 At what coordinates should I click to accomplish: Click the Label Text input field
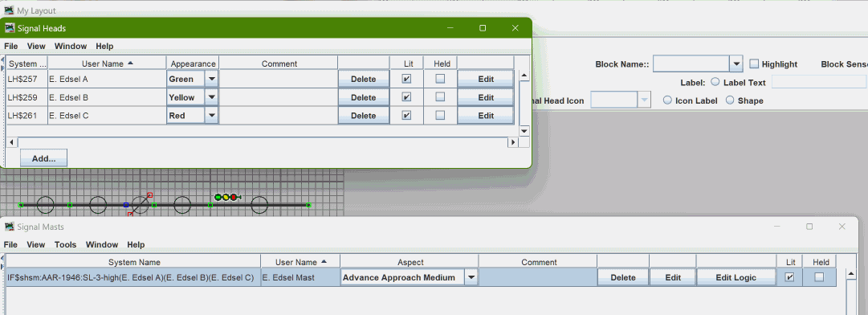[x=819, y=82]
